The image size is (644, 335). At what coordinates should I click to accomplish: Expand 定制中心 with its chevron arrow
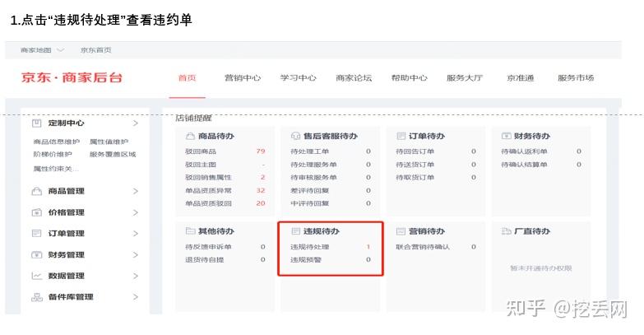pyautogui.click(x=136, y=123)
